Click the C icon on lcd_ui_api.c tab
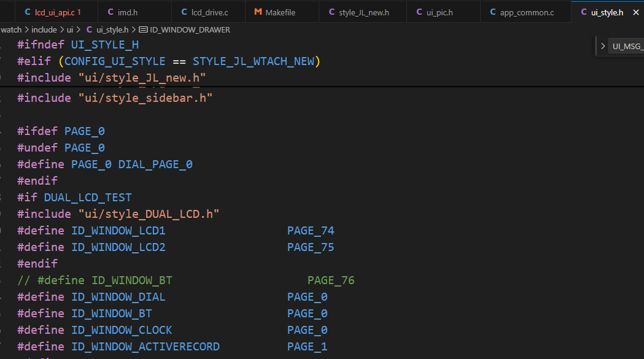Viewport: 644px width, 359px height. point(28,12)
